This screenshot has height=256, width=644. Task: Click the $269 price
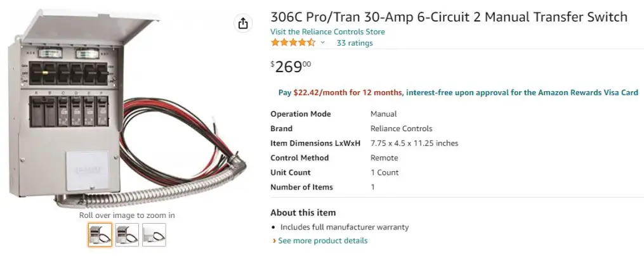(291, 67)
